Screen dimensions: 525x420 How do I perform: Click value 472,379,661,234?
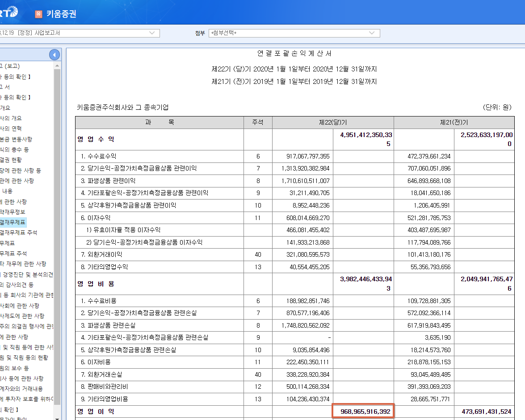[429, 156]
